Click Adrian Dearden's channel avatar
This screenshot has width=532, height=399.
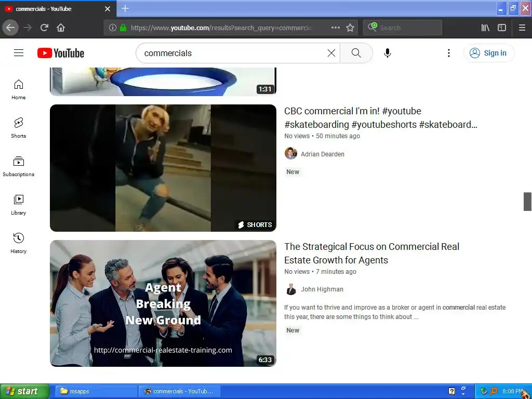(291, 153)
